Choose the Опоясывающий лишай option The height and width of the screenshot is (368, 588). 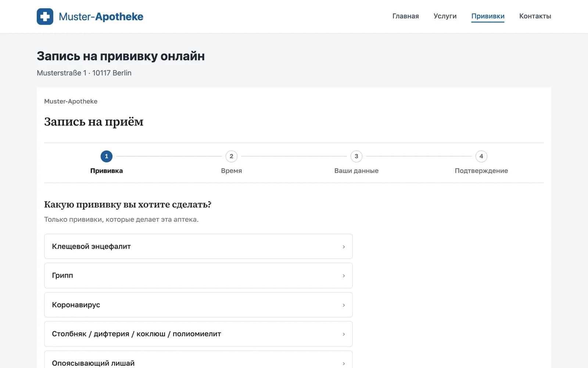tap(198, 360)
